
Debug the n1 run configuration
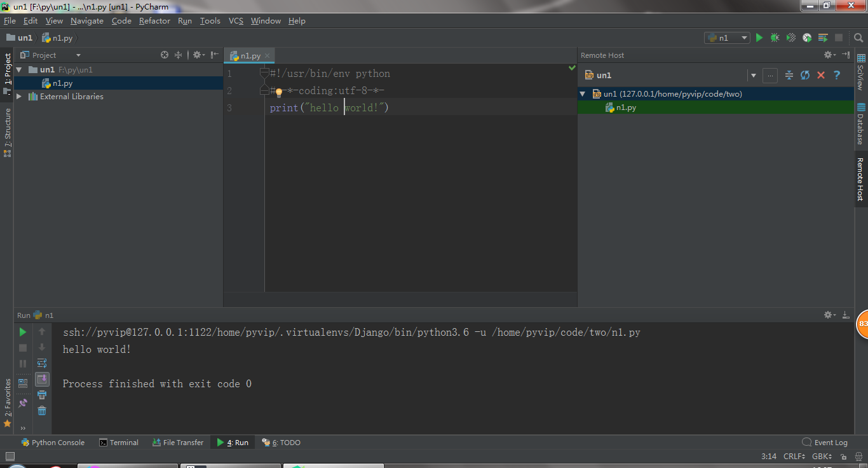(x=775, y=38)
